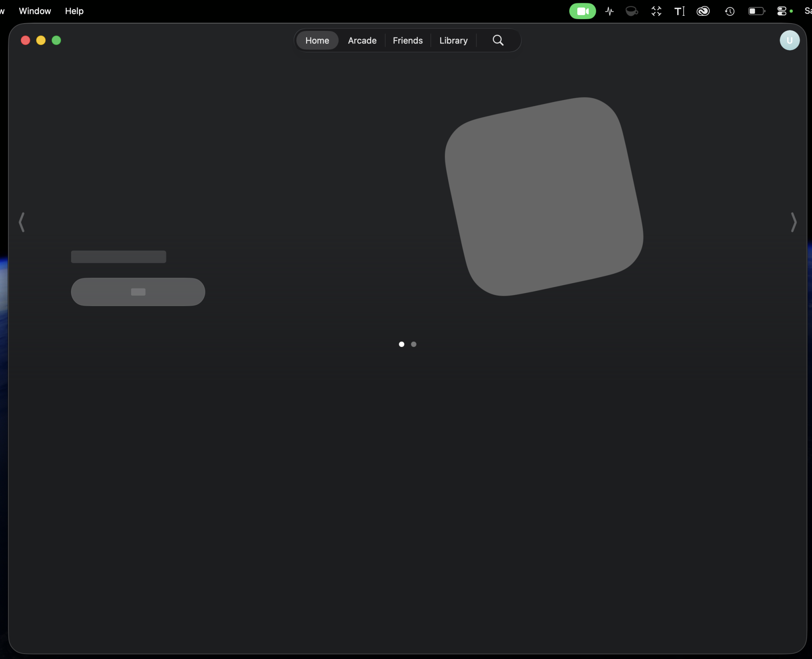
Task: Click the activity monitor menu bar icon
Action: pyautogui.click(x=609, y=11)
